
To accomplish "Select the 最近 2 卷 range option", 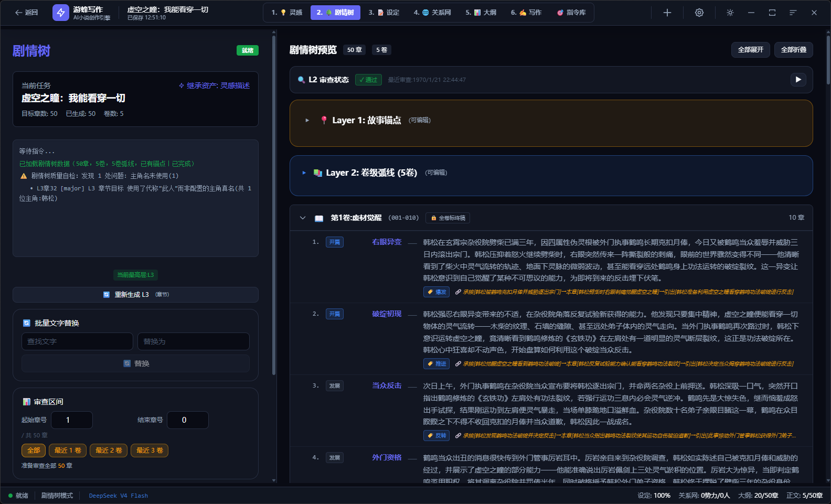I will click(109, 451).
